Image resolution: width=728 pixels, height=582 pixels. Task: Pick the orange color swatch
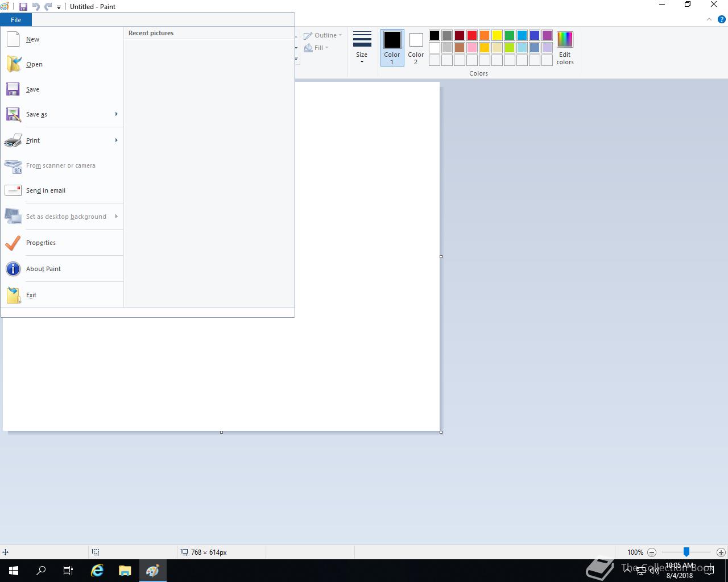coord(485,35)
